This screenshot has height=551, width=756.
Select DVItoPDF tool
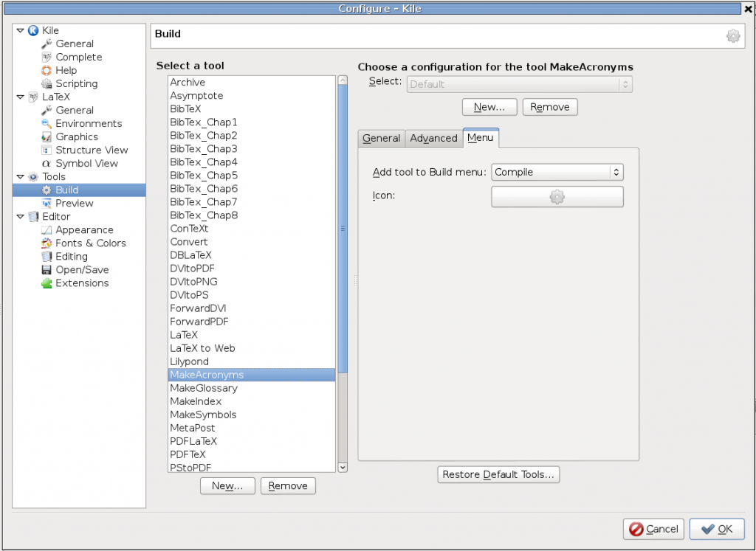(x=251, y=268)
